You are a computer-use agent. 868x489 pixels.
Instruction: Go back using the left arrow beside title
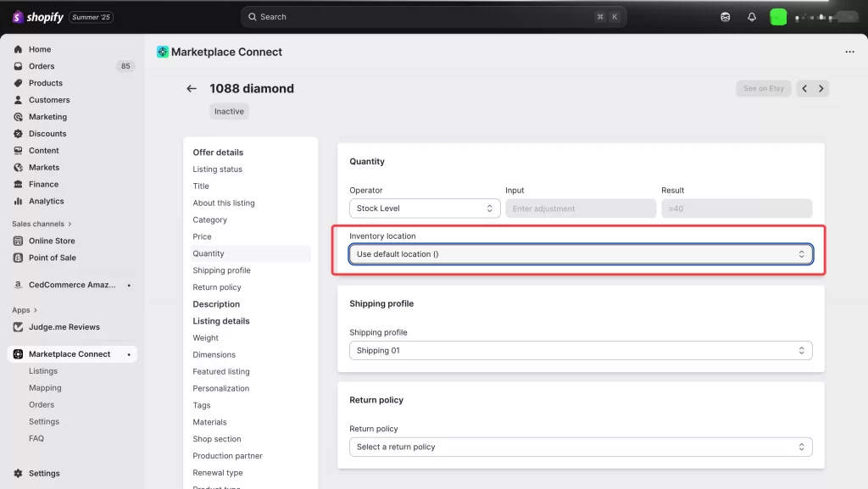coord(192,88)
